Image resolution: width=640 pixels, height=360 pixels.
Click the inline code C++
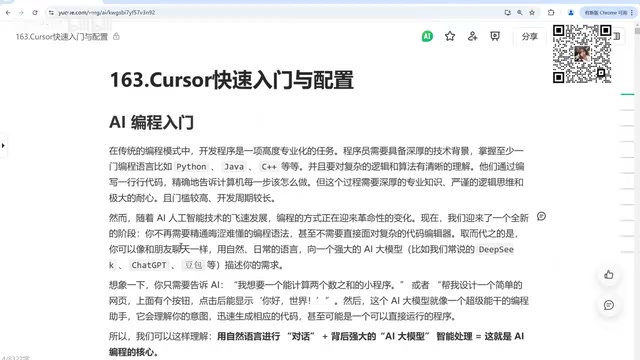click(269, 167)
